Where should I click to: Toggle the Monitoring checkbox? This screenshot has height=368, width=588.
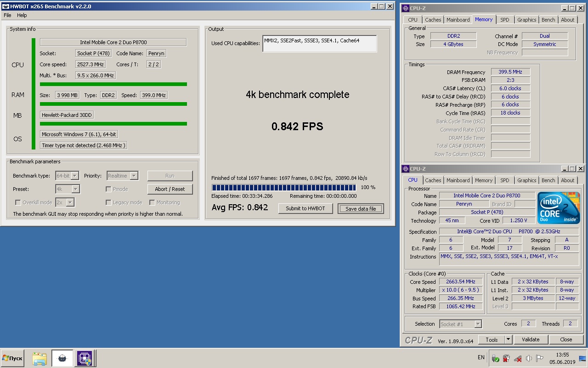pos(152,202)
